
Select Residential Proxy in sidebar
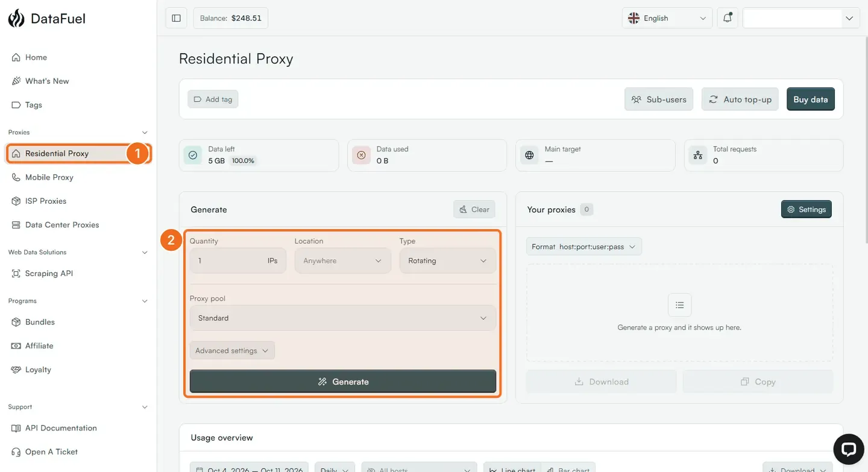[78, 154]
